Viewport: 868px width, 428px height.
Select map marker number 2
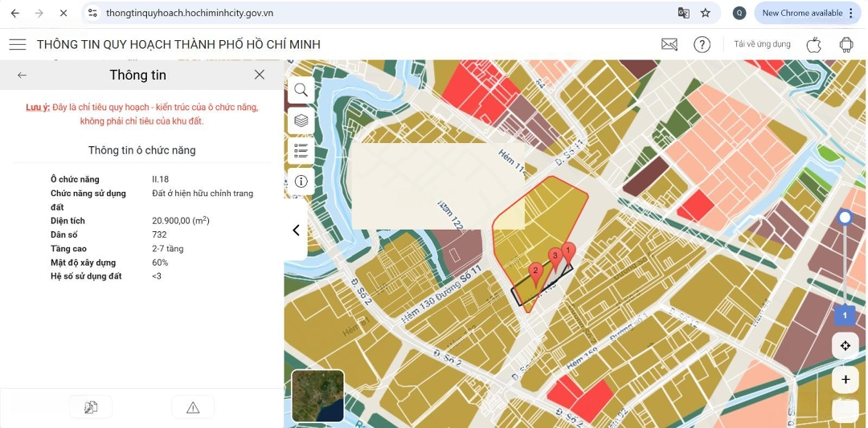coord(536,272)
